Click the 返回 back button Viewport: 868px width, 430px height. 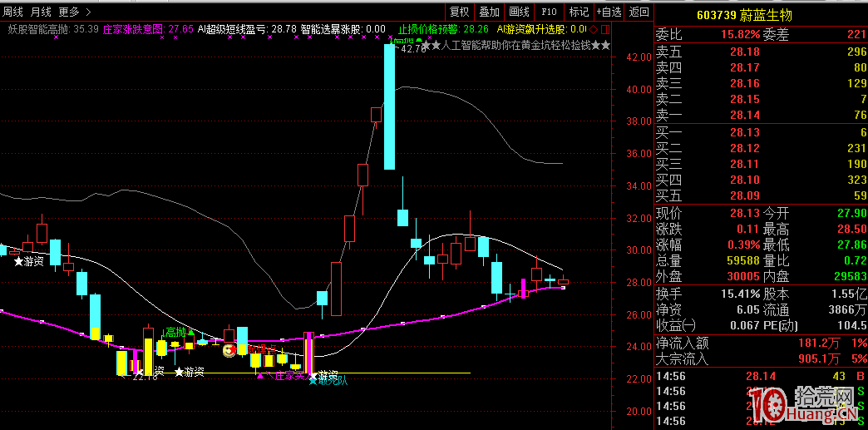point(639,11)
